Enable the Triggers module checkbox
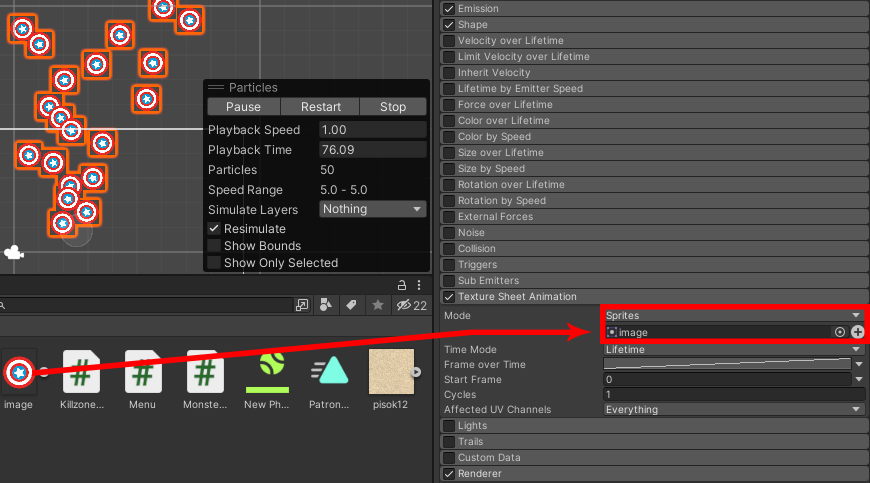 point(449,265)
